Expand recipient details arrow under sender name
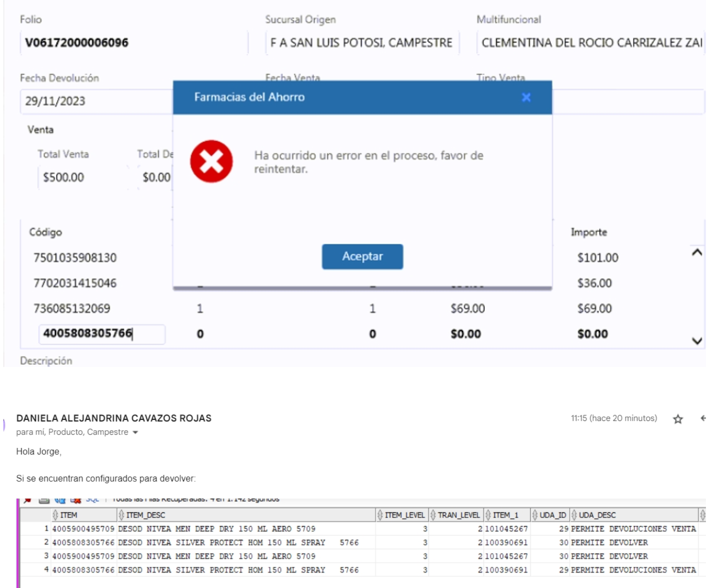 [135, 432]
